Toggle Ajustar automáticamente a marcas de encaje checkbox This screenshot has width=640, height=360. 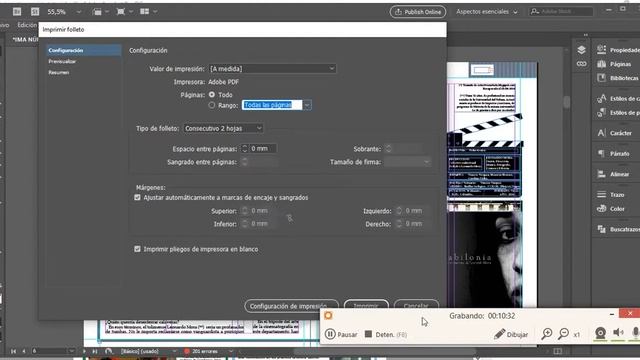point(137,197)
